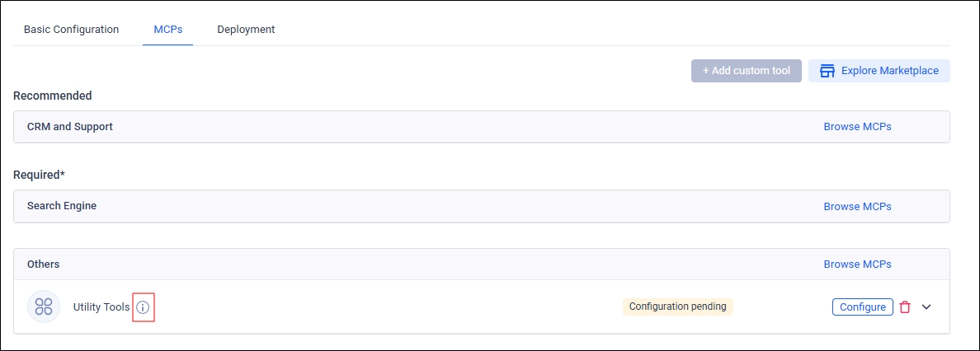Click the Recommended section heading
The width and height of the screenshot is (980, 351).
53,96
